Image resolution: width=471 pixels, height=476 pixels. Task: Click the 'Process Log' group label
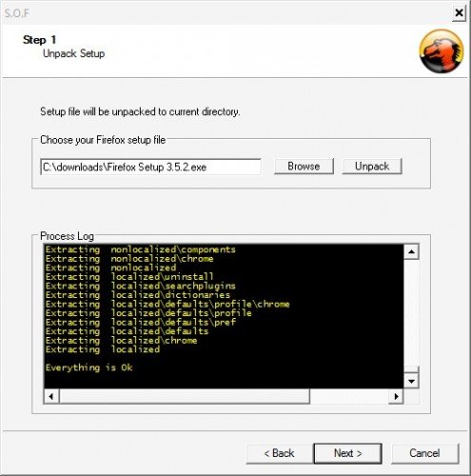point(67,236)
